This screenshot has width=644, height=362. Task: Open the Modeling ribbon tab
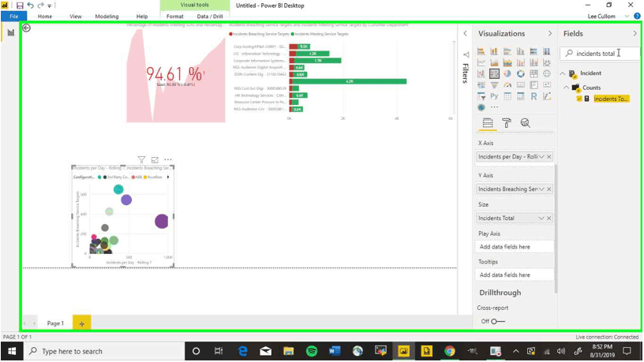point(107,16)
